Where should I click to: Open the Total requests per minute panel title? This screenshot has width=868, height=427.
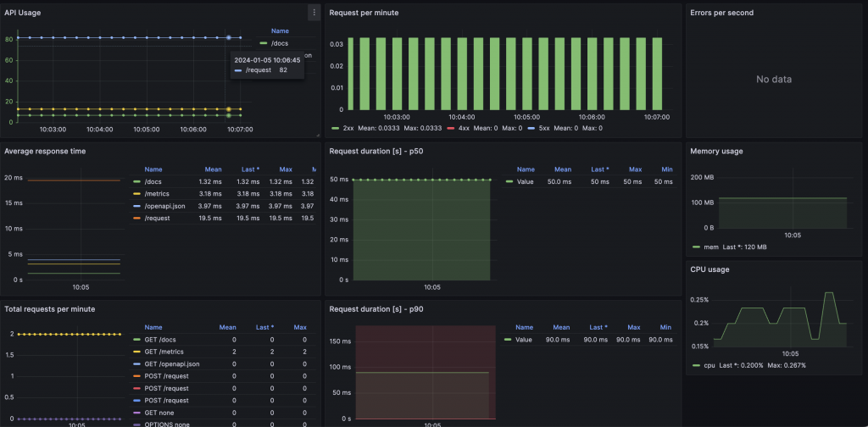pos(49,309)
